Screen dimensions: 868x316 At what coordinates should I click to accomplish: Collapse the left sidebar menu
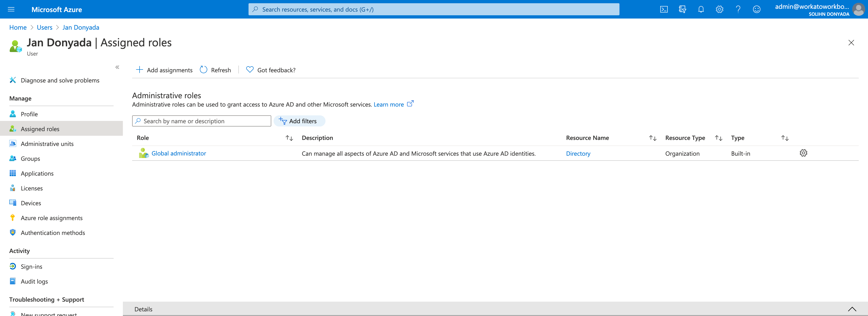tap(117, 67)
